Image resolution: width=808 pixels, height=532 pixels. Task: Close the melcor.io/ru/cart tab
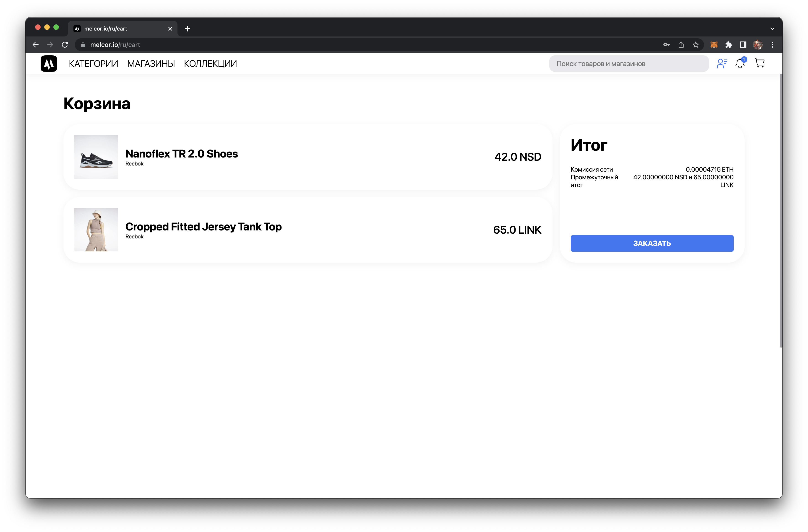(170, 29)
